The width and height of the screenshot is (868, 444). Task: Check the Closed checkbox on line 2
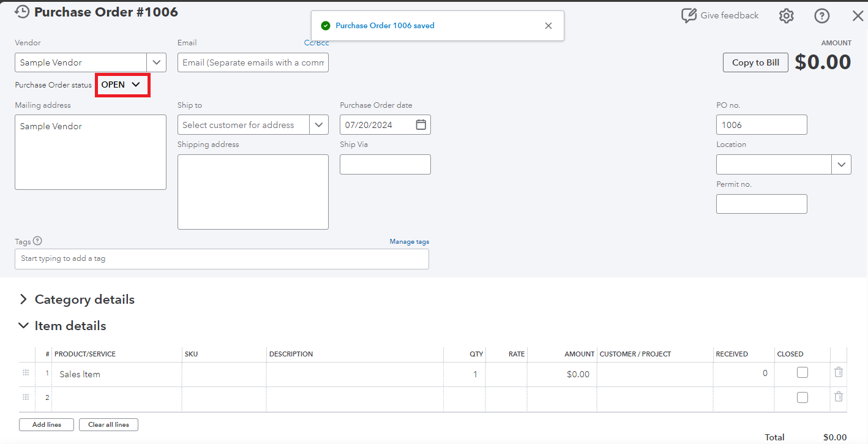click(x=802, y=397)
